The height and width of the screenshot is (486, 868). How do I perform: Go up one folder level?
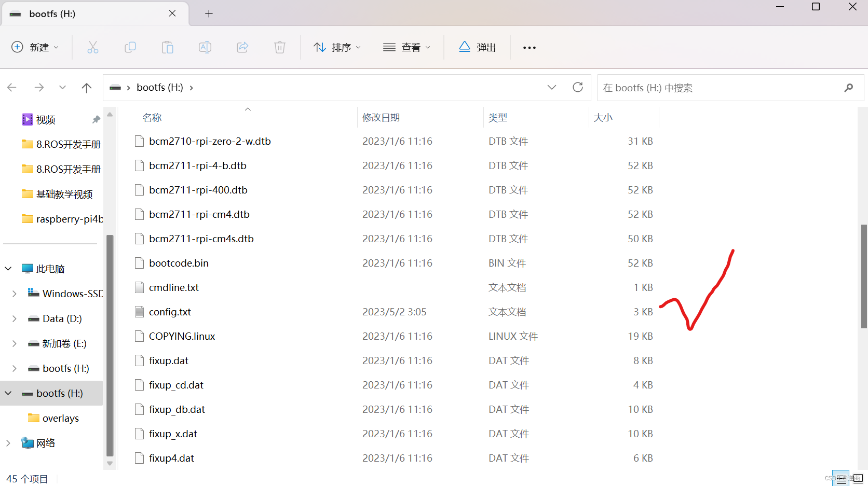click(x=86, y=87)
